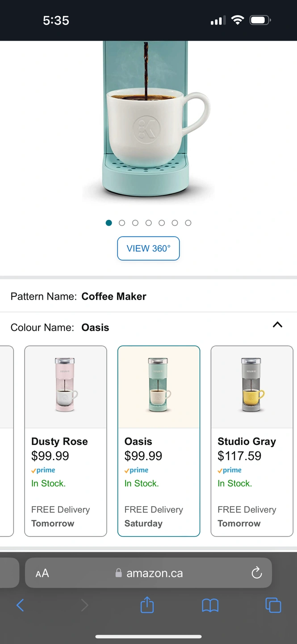Tap the padlock icon in address bar
Image resolution: width=297 pixels, height=644 pixels.
pyautogui.click(x=118, y=573)
